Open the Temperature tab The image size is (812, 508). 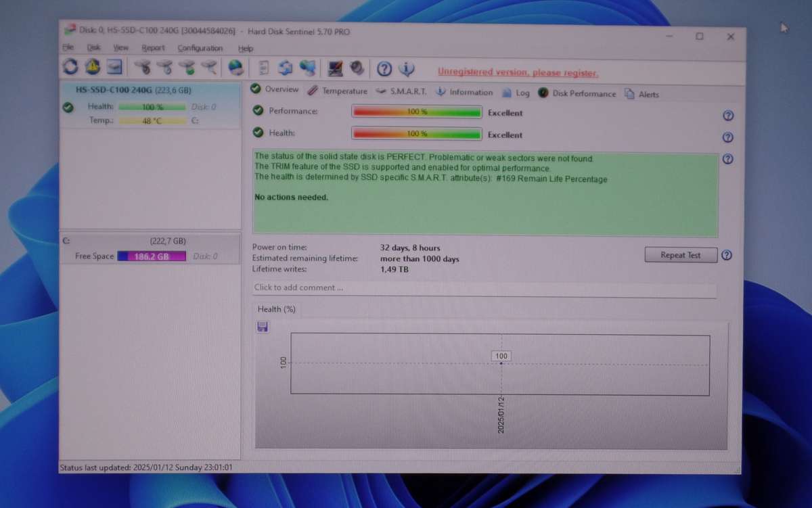point(344,91)
